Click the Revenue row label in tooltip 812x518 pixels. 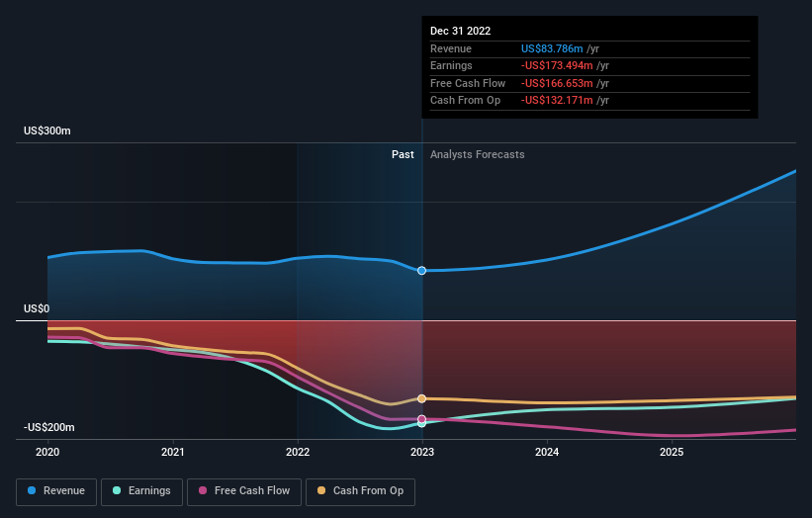pos(451,48)
